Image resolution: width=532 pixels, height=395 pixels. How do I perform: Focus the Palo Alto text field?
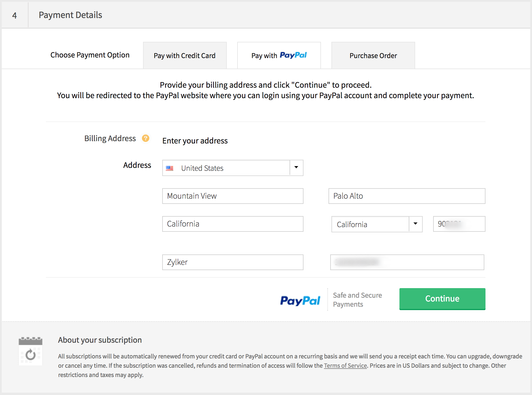click(x=406, y=196)
